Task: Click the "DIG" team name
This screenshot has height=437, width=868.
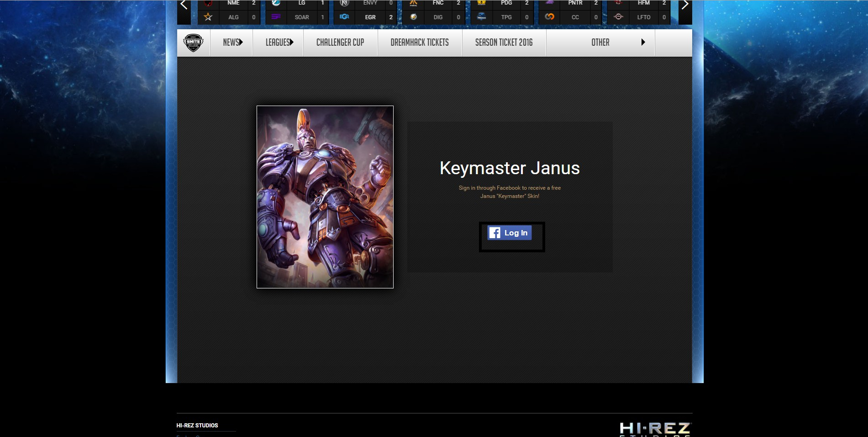Action: click(438, 17)
